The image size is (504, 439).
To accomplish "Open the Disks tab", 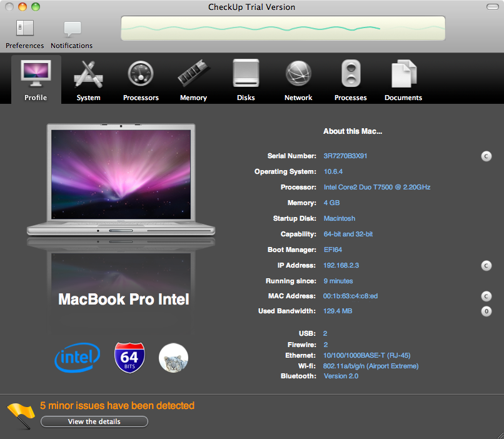I will (x=246, y=79).
